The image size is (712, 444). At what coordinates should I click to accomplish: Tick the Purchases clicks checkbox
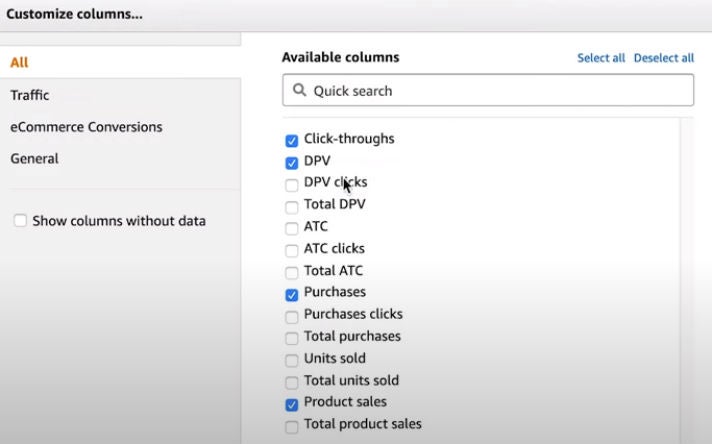pos(292,316)
